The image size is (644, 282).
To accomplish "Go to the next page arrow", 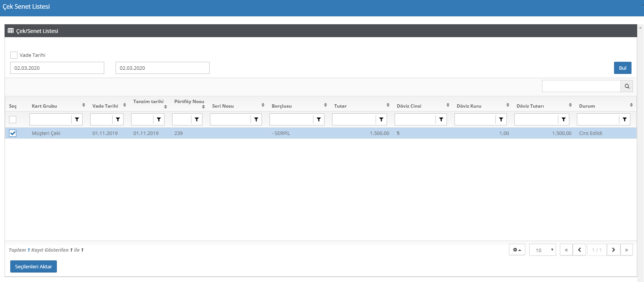I will pyautogui.click(x=613, y=250).
